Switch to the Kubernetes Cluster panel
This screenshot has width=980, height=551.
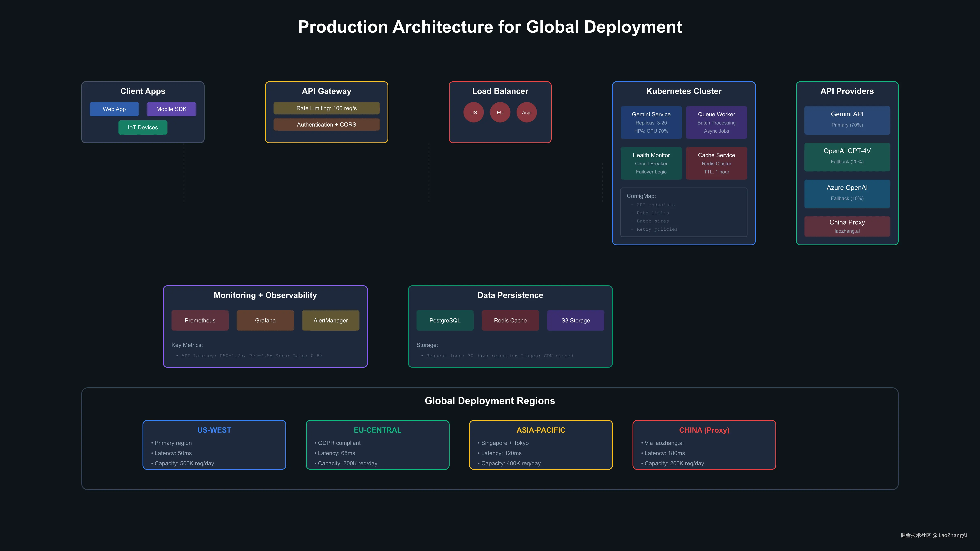684,91
